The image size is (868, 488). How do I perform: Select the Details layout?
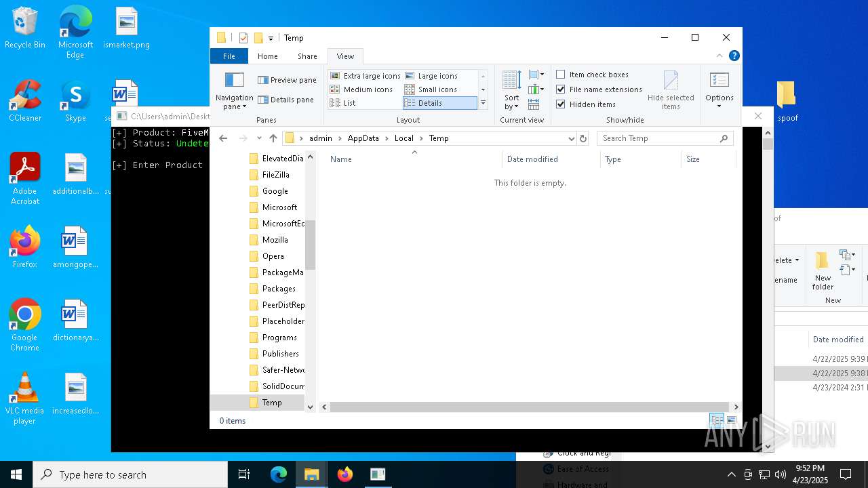[x=440, y=103]
